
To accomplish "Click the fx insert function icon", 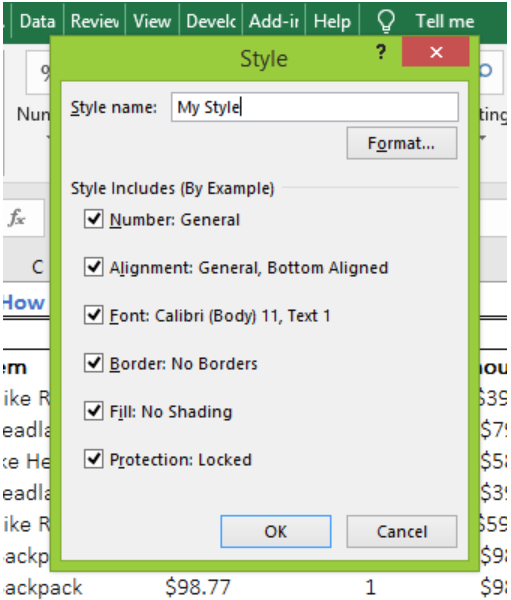I will (17, 218).
